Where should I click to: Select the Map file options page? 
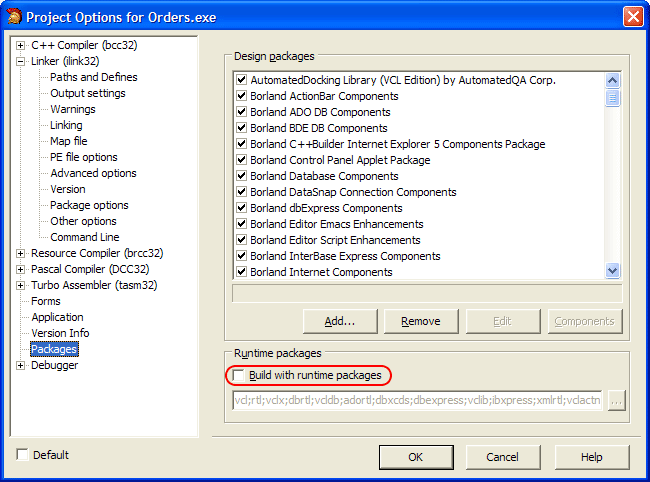coord(69,141)
